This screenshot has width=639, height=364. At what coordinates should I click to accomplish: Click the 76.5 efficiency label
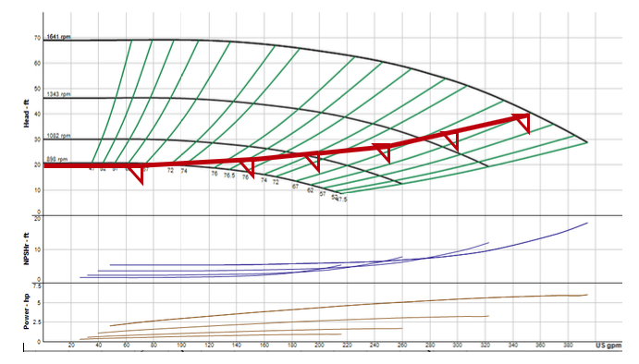pos(229,176)
